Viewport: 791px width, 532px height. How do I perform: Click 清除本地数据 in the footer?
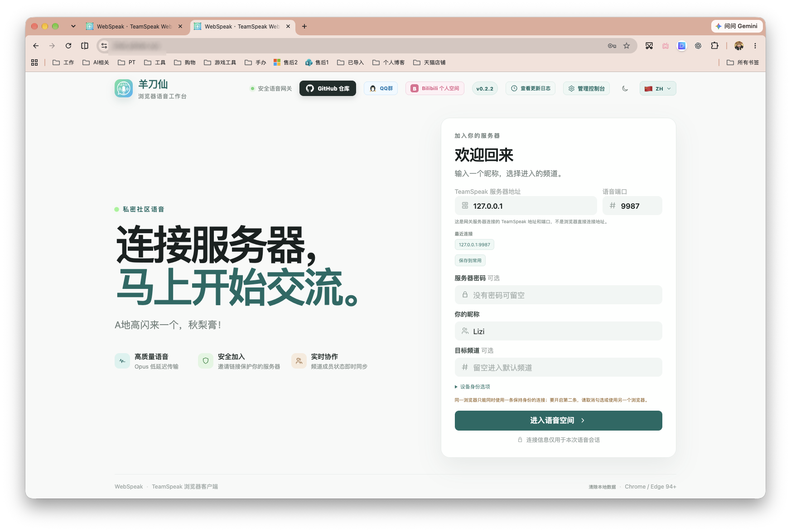(x=602, y=487)
